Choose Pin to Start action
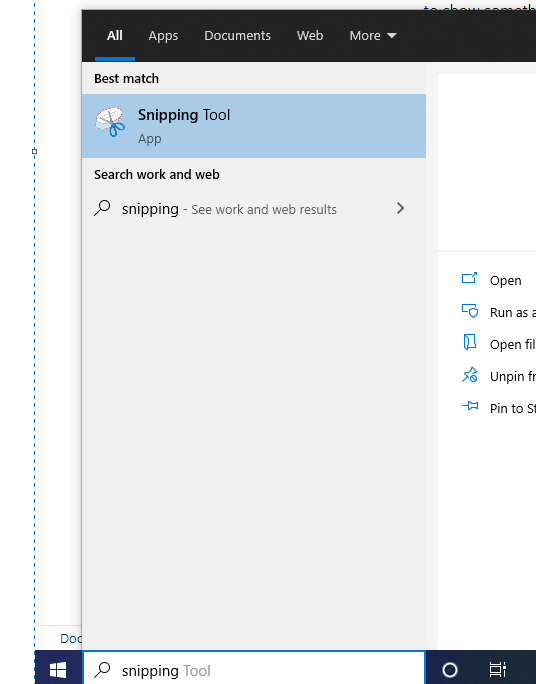 pos(513,408)
